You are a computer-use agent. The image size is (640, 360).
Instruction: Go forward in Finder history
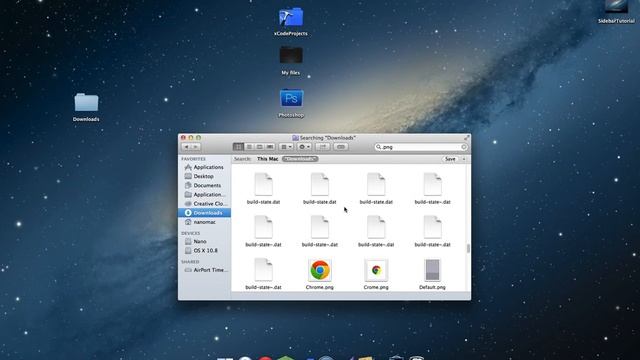196,147
